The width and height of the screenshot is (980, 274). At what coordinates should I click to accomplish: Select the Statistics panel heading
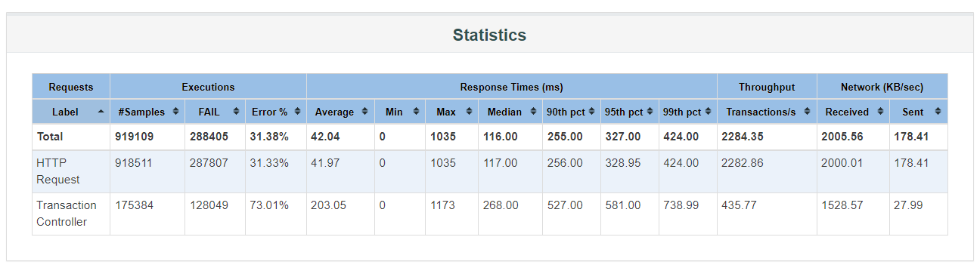(489, 35)
